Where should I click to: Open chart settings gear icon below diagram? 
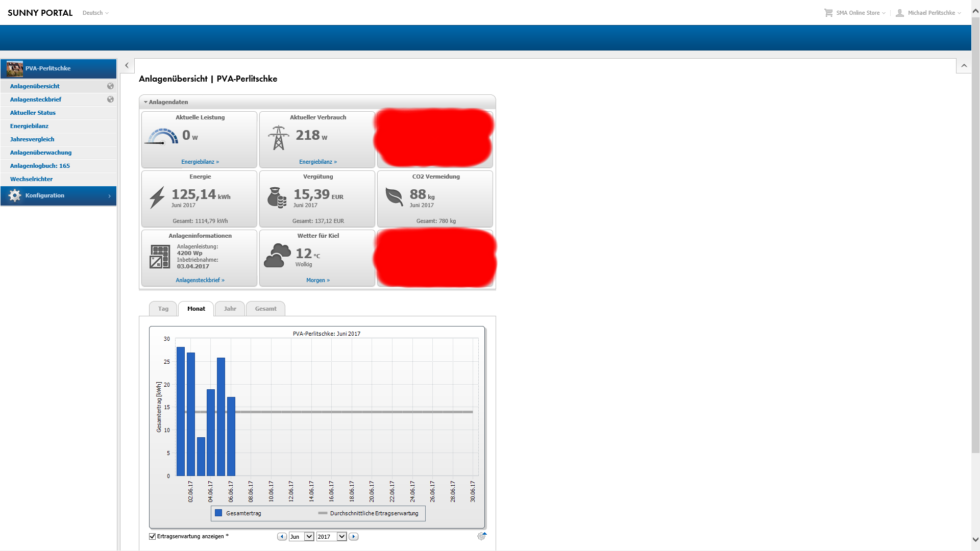(481, 536)
